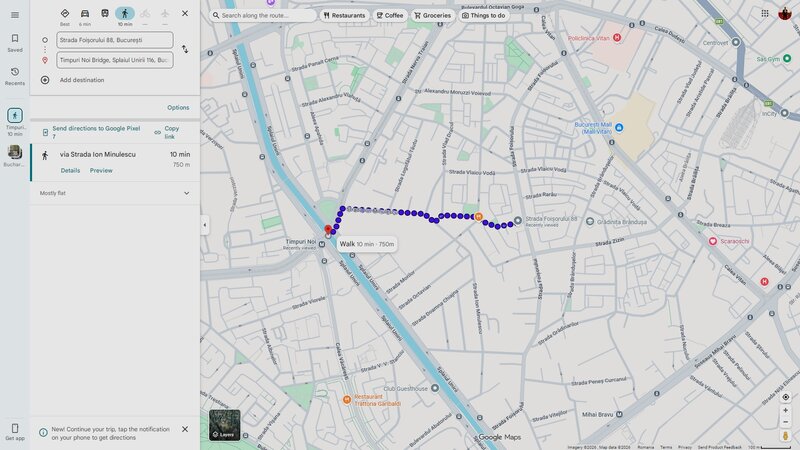This screenshot has width=800, height=450.
Task: Click Details link for the walking route
Action: coord(70,170)
